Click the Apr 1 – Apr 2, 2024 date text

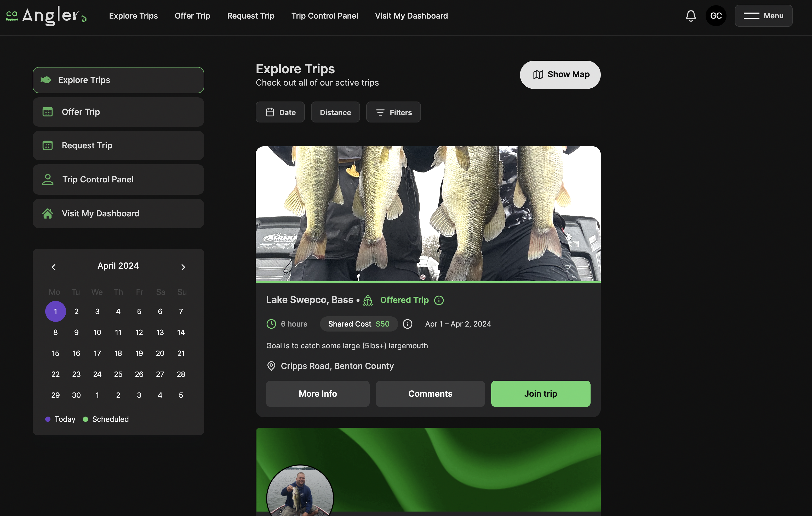[458, 324]
